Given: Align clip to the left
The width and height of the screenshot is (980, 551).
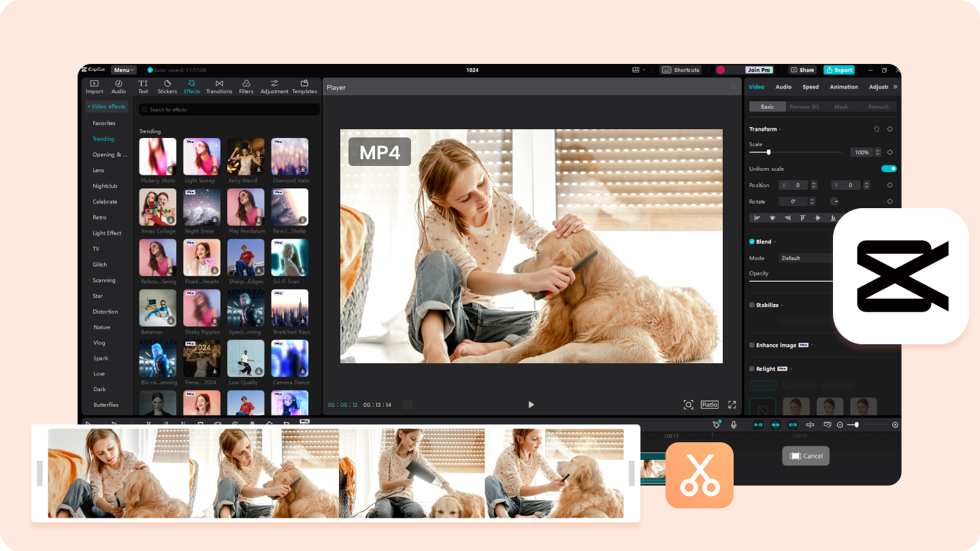Looking at the screenshot, I should (757, 218).
